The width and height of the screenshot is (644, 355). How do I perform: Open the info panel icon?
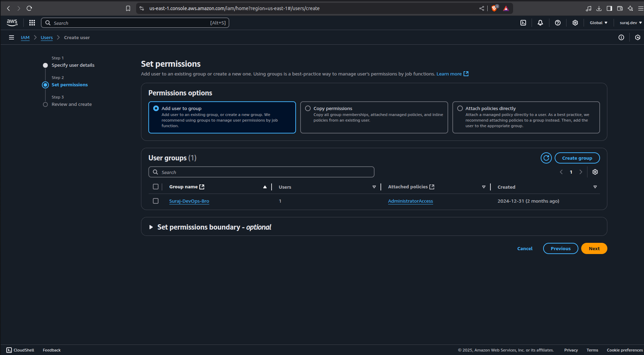pos(621,37)
